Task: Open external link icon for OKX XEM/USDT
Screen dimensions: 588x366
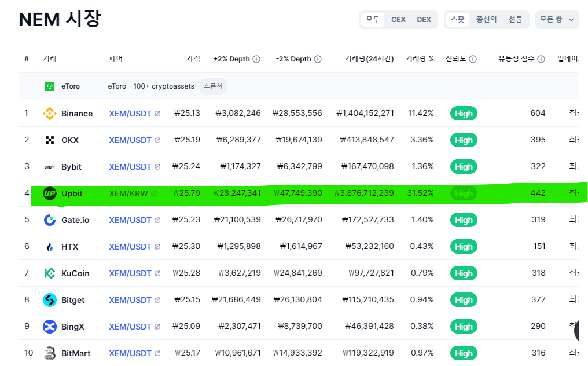Action: (x=157, y=140)
